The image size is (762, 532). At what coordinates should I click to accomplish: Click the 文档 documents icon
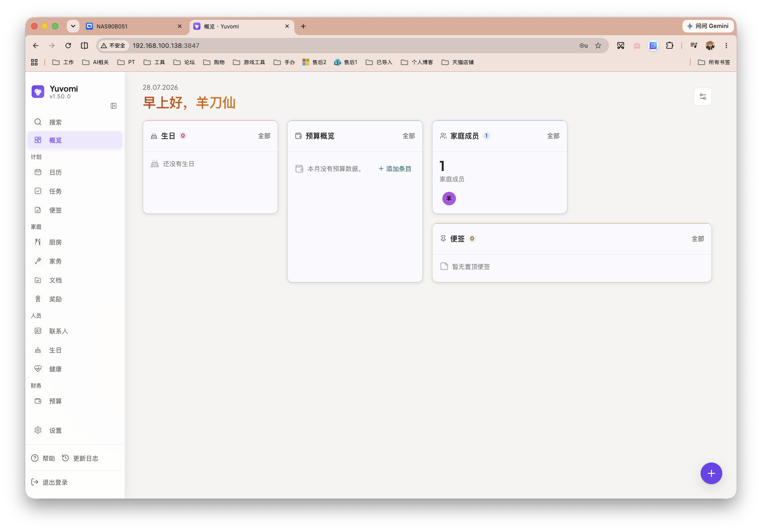(x=38, y=280)
